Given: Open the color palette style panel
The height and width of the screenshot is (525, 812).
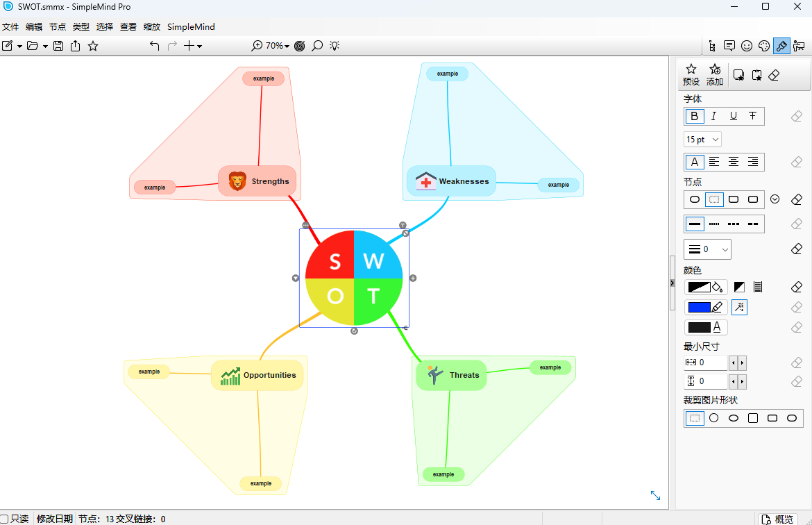Looking at the screenshot, I should [x=764, y=46].
